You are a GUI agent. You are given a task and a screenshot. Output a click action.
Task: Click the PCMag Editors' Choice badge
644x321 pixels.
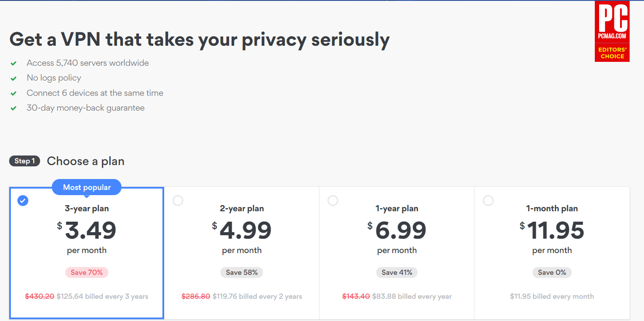coord(612,31)
